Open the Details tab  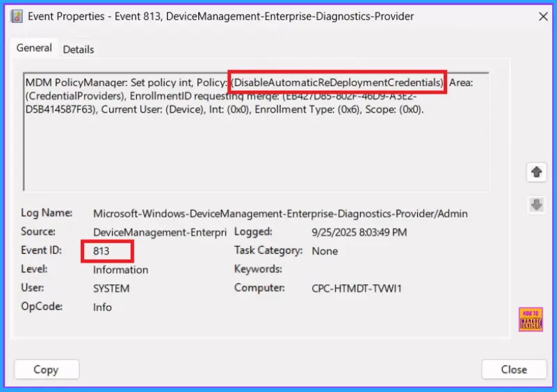(x=79, y=49)
